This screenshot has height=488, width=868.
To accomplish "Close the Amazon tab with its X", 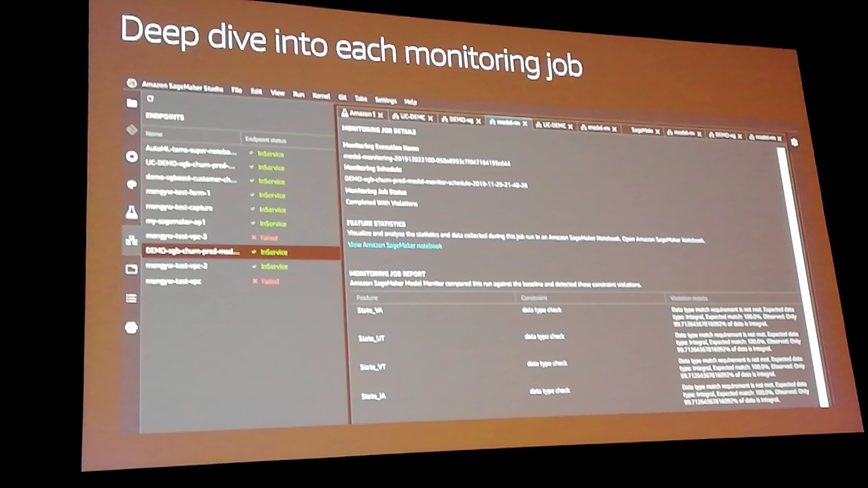I will click(381, 115).
